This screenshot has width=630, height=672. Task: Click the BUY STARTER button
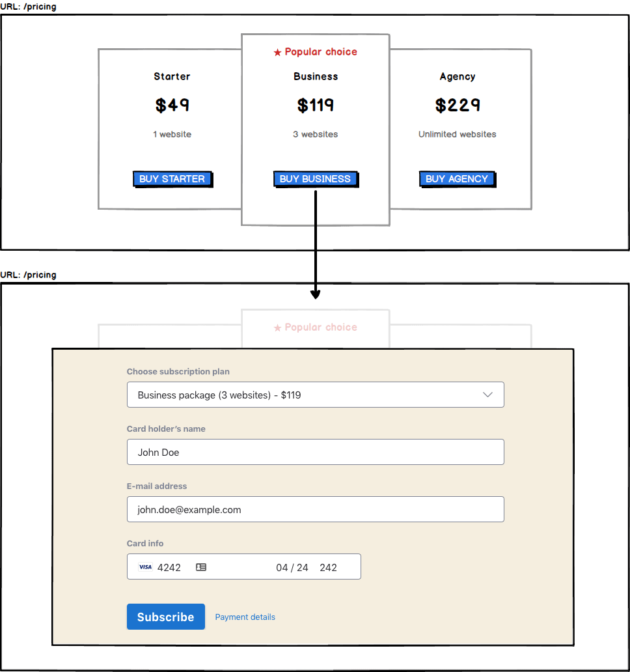(x=172, y=178)
